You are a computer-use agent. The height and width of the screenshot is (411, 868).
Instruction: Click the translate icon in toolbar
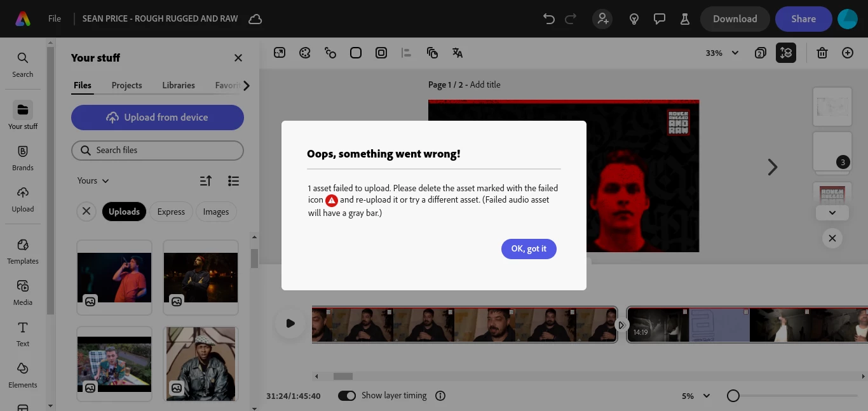[x=458, y=53]
